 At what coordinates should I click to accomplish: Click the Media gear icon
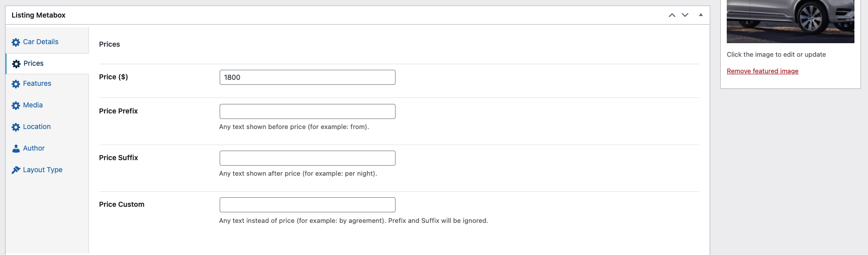(x=16, y=105)
